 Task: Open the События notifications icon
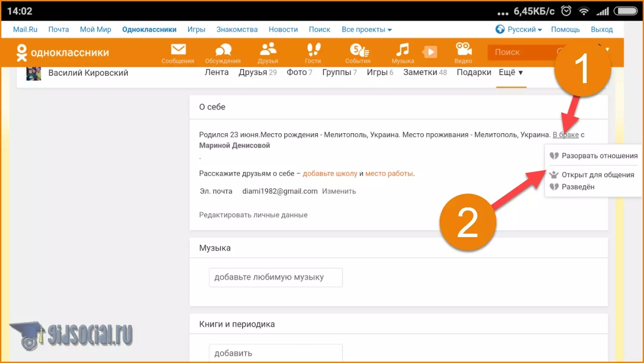[359, 50]
